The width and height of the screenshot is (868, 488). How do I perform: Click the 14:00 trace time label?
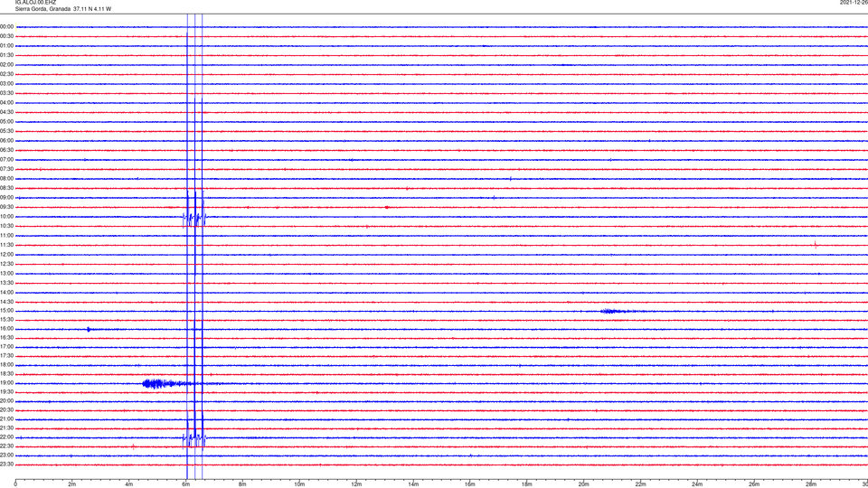click(x=6, y=292)
